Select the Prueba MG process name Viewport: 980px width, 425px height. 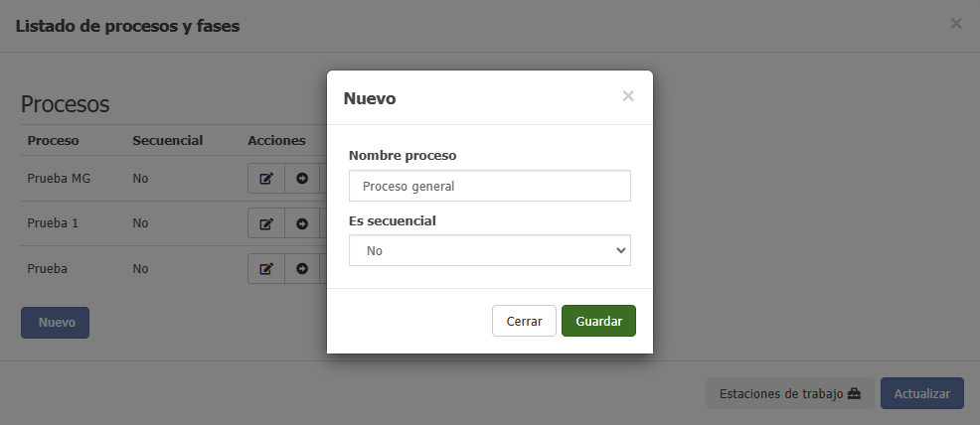[59, 179]
